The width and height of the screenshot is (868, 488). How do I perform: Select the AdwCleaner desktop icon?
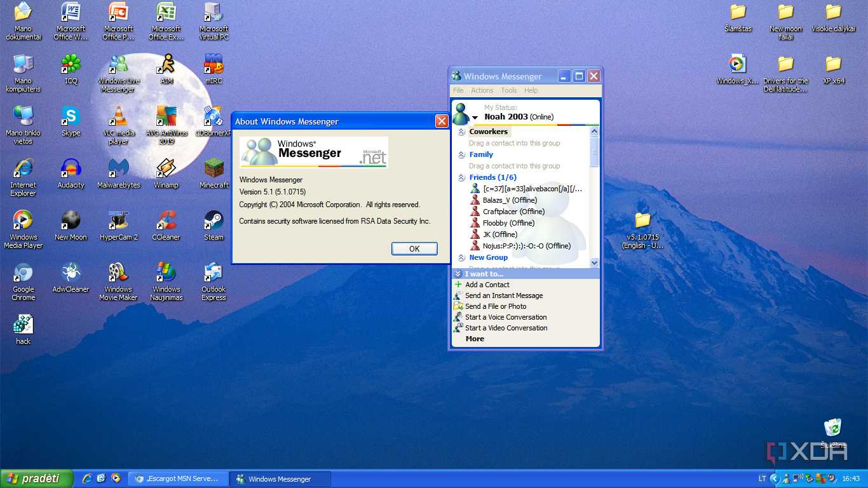pos(71,278)
